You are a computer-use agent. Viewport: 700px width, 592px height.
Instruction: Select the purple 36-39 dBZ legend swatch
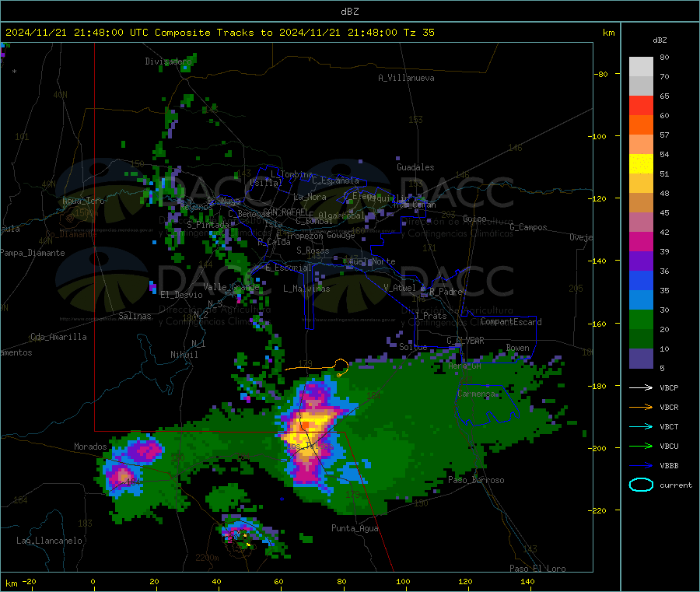point(641,261)
